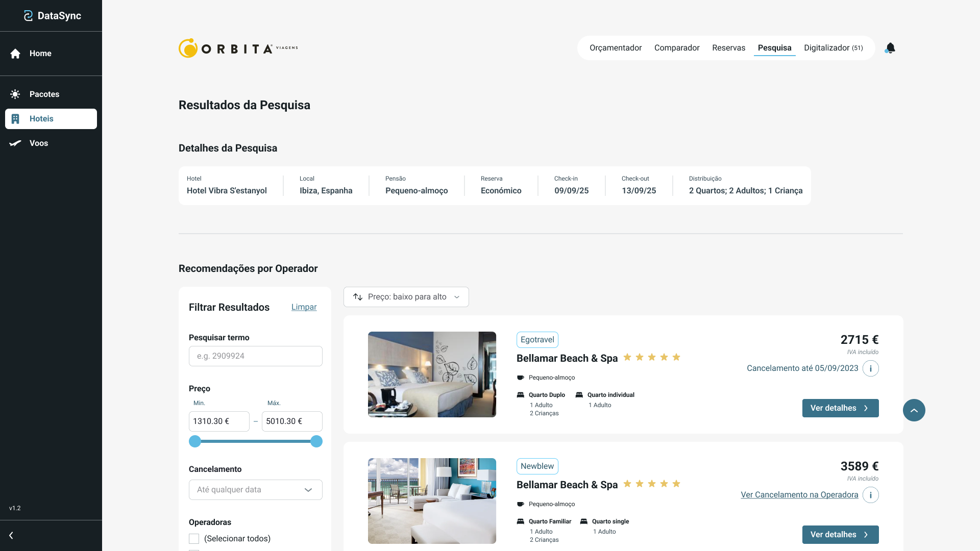Click the Home icon in sidebar
980x551 pixels.
(x=15, y=54)
